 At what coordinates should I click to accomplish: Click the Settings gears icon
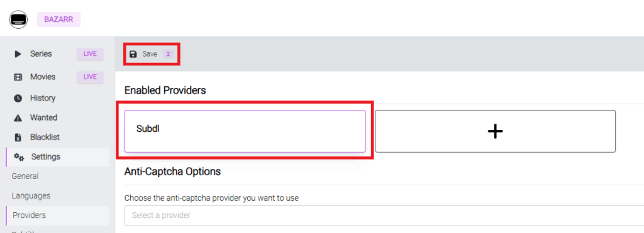tap(19, 157)
